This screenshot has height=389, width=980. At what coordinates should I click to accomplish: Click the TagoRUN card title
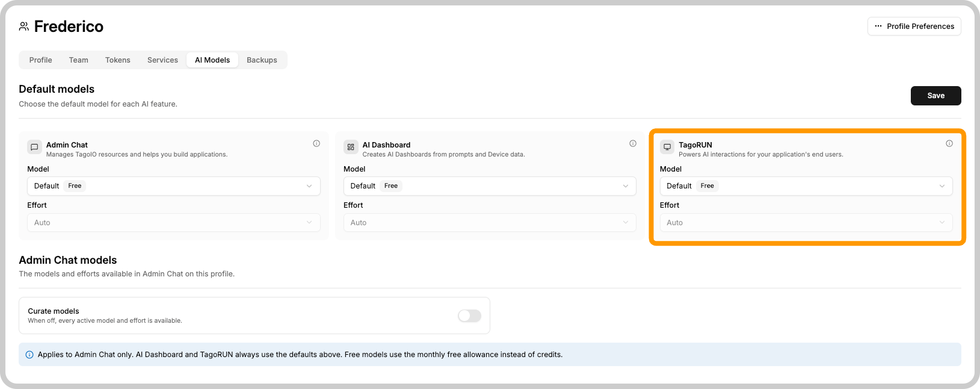click(x=695, y=145)
